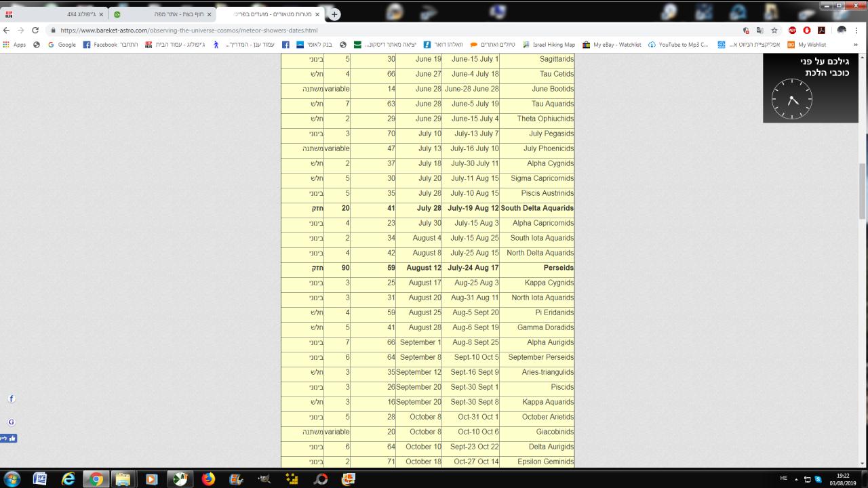The image size is (868, 488).
Task: Click the Adobe Acrobat extension icon
Action: click(821, 30)
